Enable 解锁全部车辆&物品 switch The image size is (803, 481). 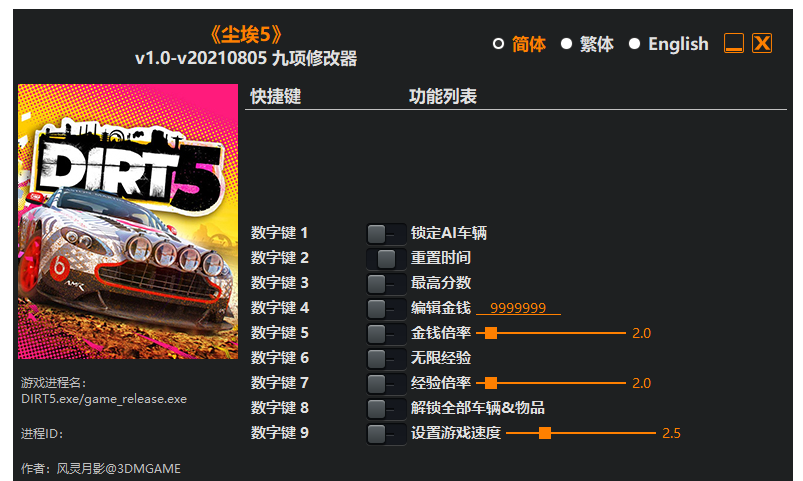pyautogui.click(x=387, y=408)
